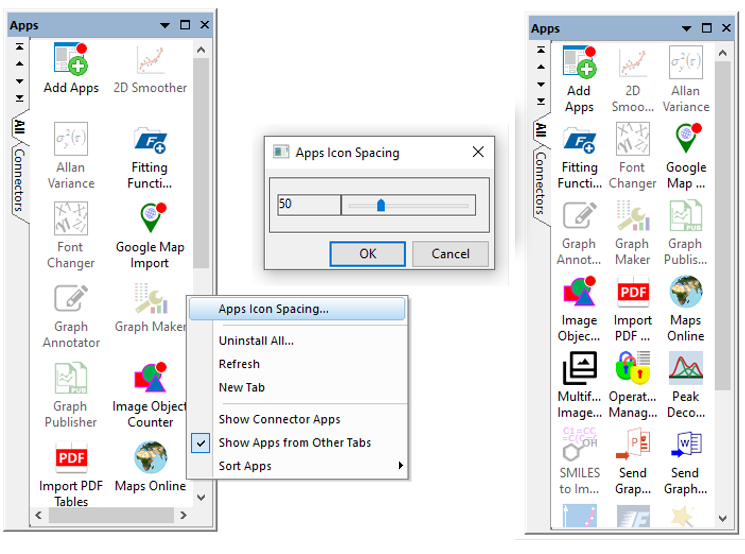Click OK in Apps Icon Spacing dialog

point(367,254)
